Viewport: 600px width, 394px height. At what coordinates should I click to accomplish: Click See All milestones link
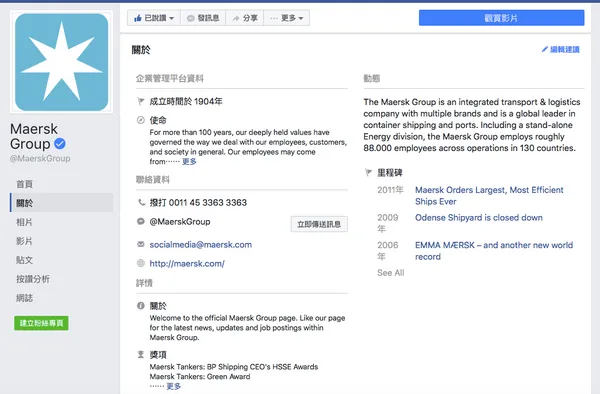click(391, 273)
